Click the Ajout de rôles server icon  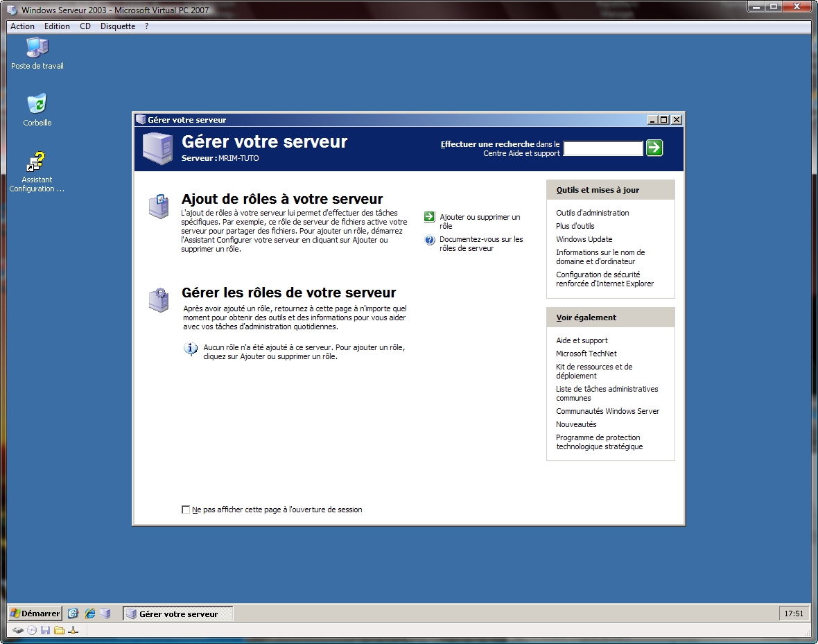[x=159, y=206]
